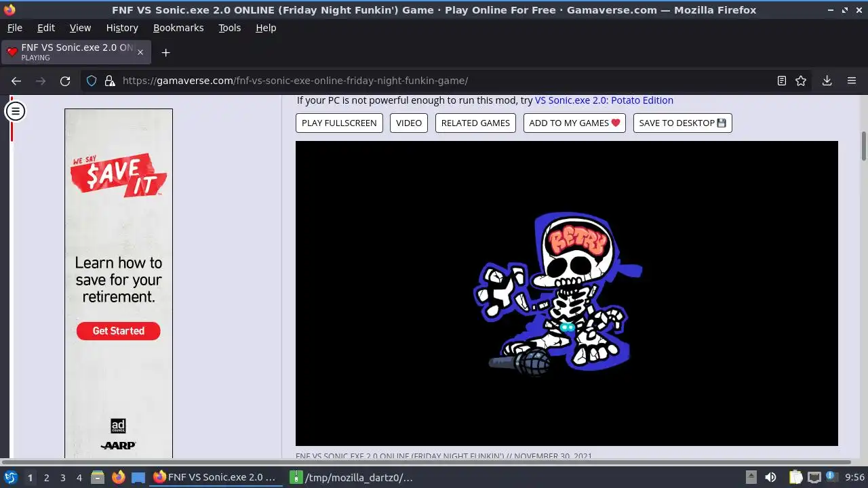
Task: Select the FNF VS Sonic.exe browser tab
Action: 77,52
